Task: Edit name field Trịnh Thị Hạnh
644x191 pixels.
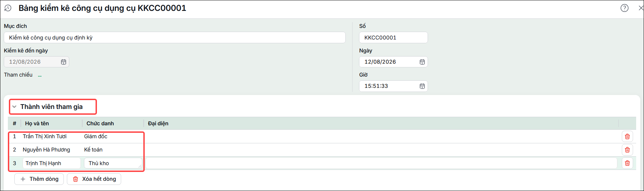Action: (52, 163)
